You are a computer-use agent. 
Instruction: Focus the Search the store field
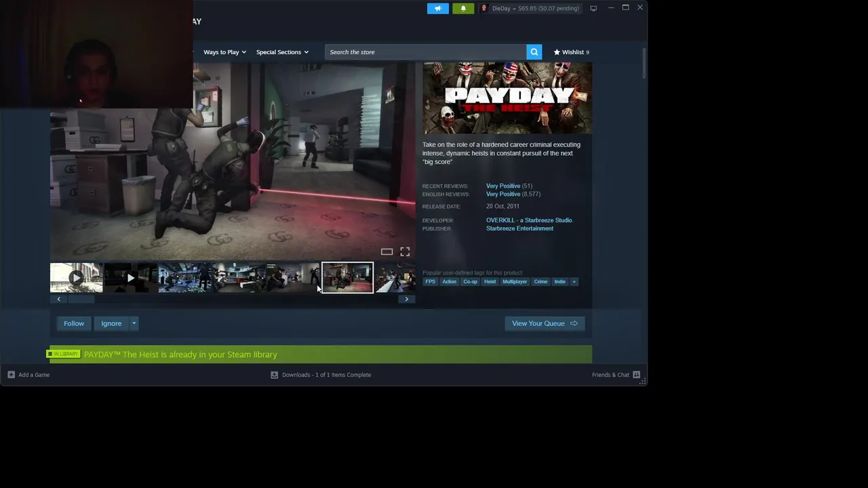[425, 52]
